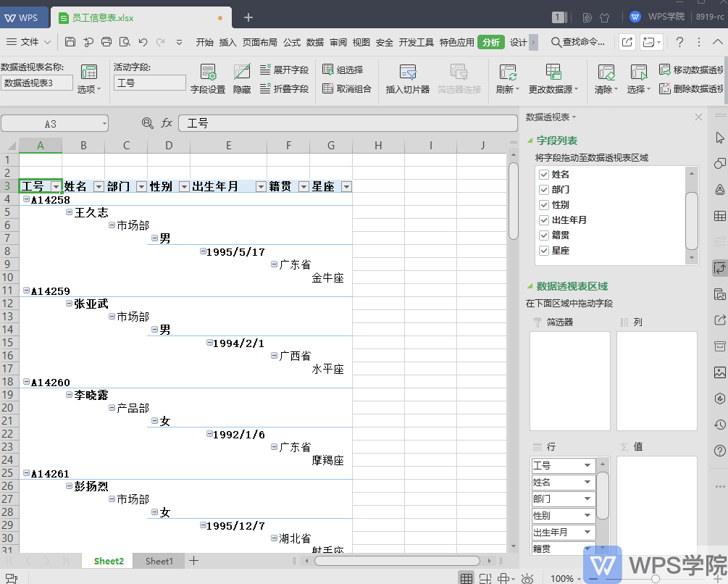Click the 查找命令 search box

point(578,42)
